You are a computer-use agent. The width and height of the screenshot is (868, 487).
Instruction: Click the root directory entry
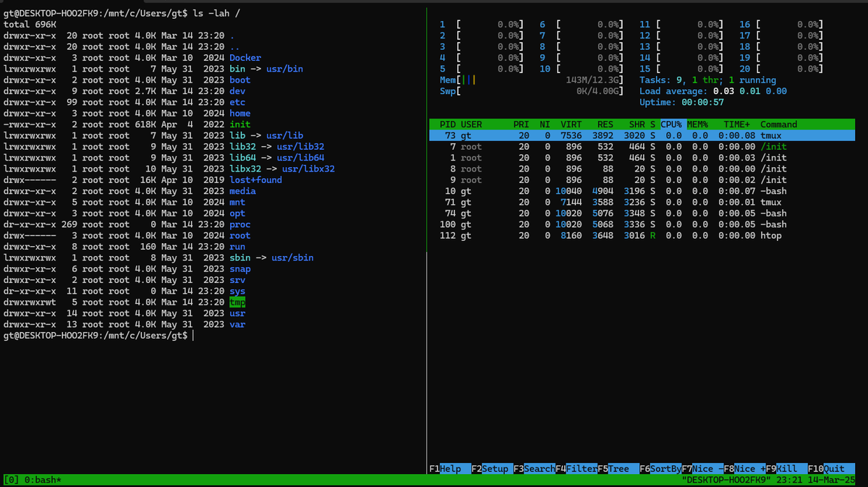coord(240,235)
